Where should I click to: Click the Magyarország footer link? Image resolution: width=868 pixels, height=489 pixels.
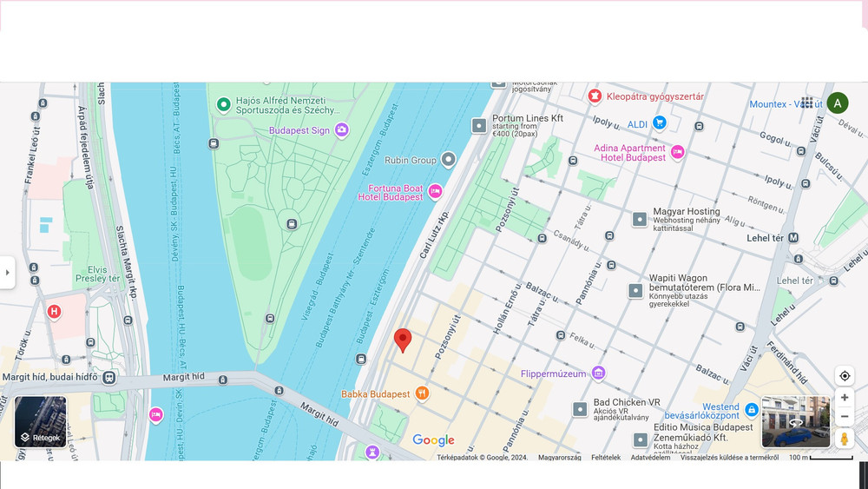(560, 458)
